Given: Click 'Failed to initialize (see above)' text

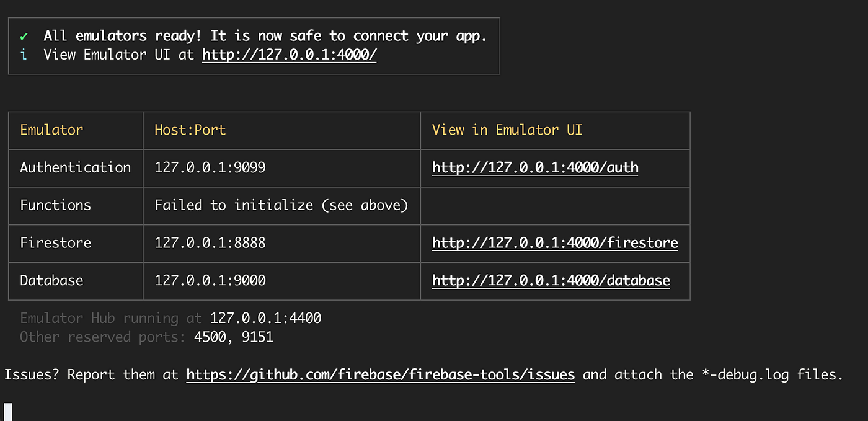Looking at the screenshot, I should click(281, 205).
